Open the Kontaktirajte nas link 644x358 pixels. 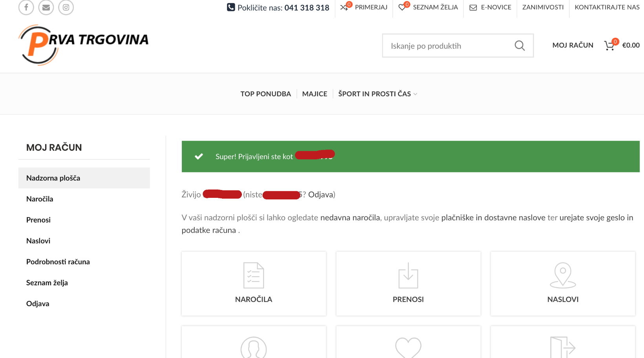point(607,7)
